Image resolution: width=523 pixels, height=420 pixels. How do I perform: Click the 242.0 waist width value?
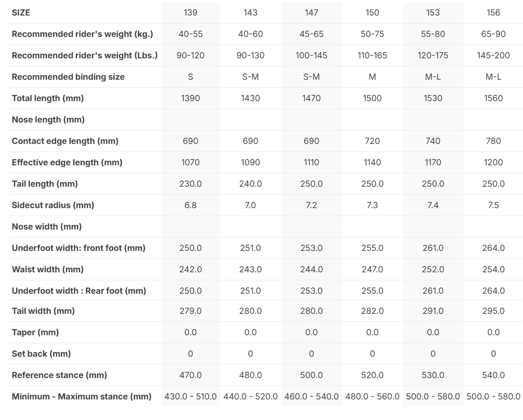190,269
